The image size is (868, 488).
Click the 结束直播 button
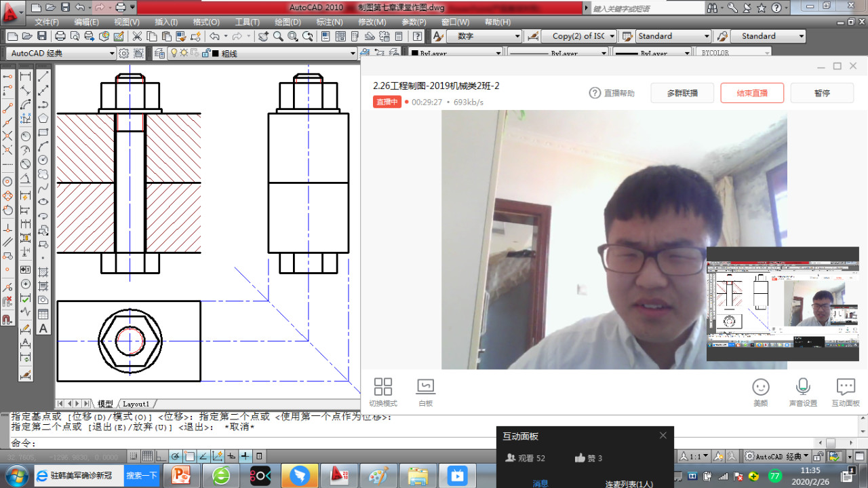click(752, 93)
